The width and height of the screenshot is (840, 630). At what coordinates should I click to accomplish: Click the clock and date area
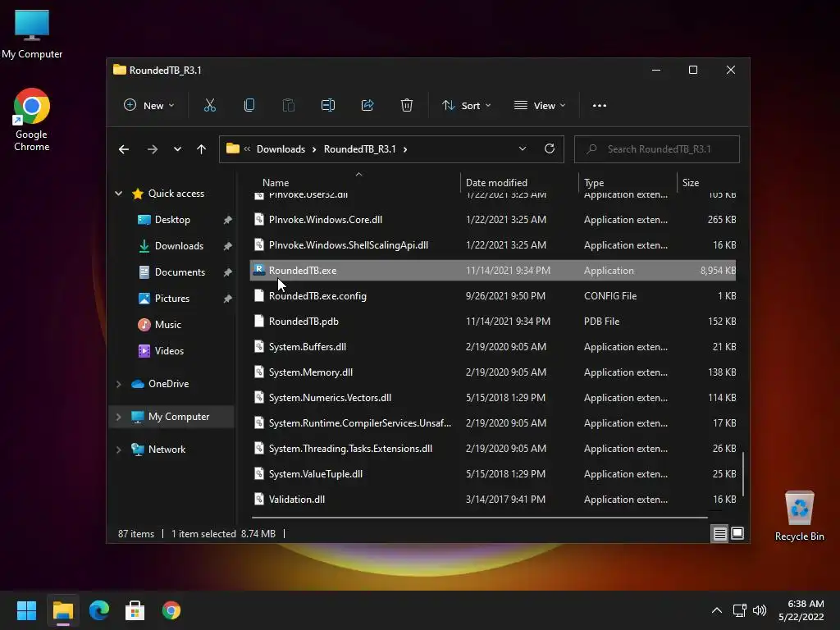(x=801, y=610)
